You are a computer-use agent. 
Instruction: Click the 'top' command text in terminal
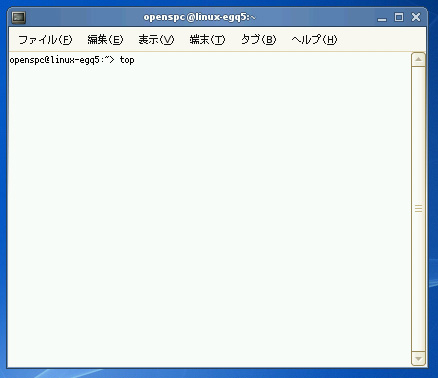point(127,60)
